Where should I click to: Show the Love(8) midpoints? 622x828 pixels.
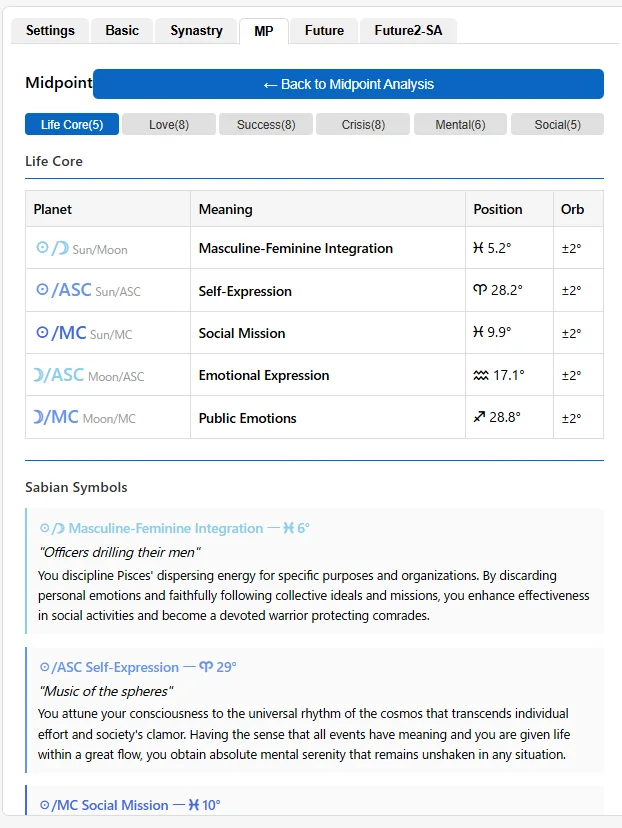coord(169,125)
